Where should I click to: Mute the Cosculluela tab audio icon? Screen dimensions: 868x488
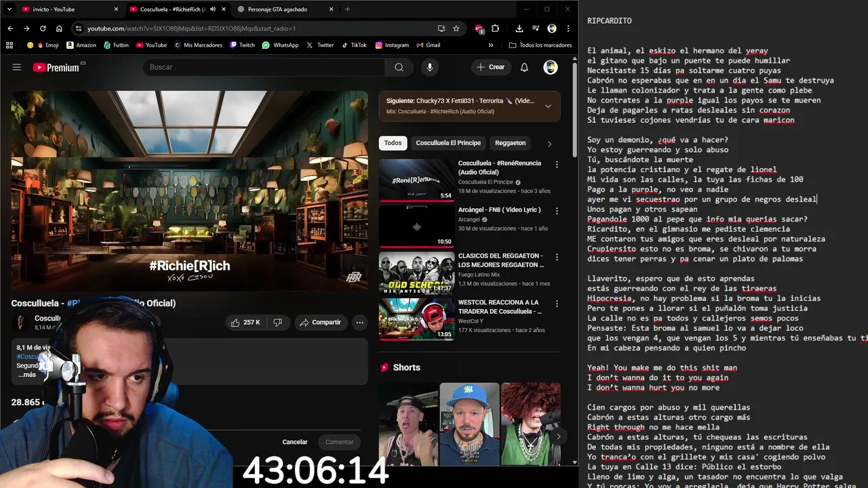click(x=213, y=9)
